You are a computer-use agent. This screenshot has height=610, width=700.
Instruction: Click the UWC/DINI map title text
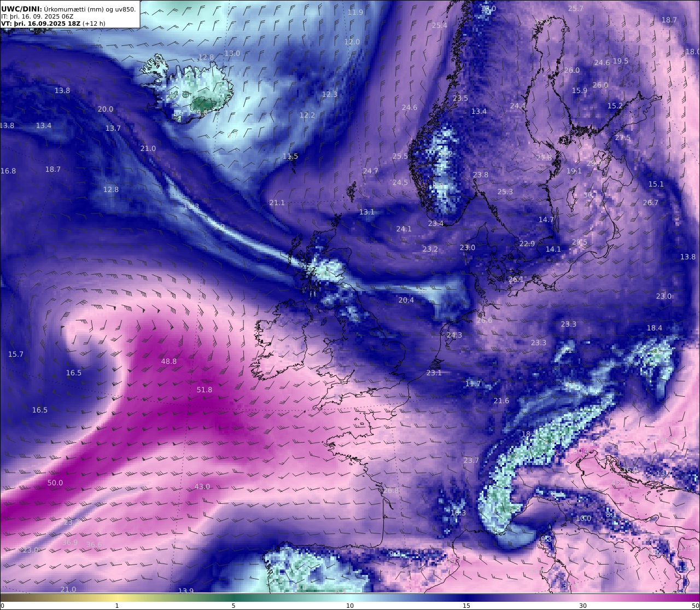pos(68,9)
